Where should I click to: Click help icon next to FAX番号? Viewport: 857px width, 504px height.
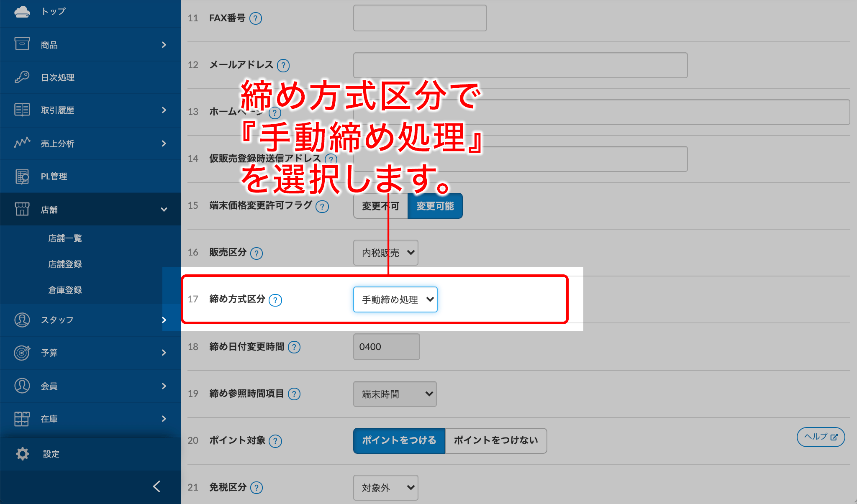(256, 18)
